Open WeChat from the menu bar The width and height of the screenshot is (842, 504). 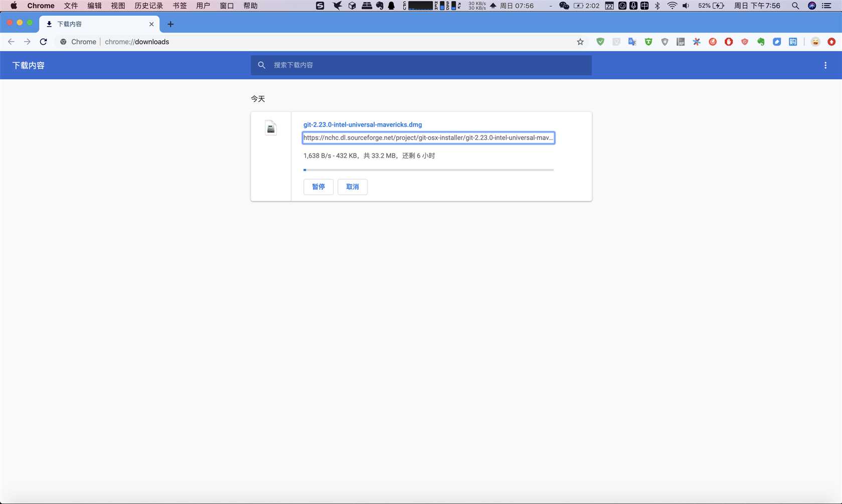coord(564,6)
